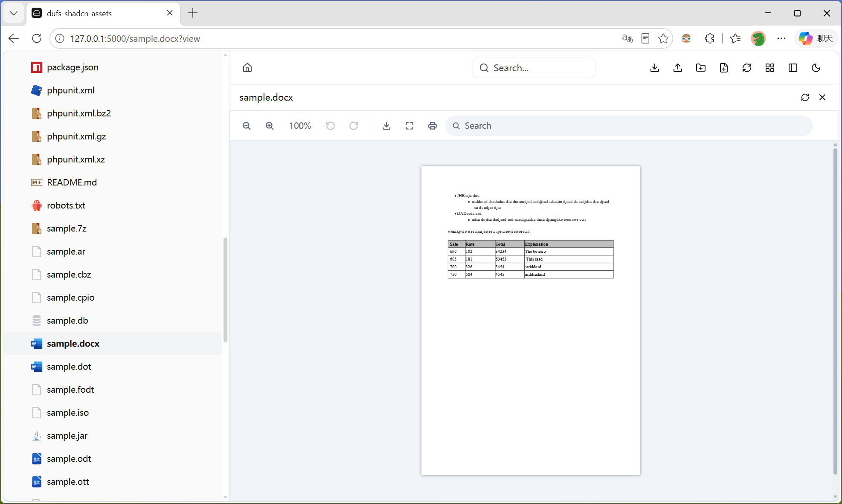Refresh the file list in top toolbar
Viewport: 842px width, 504px height.
747,68
